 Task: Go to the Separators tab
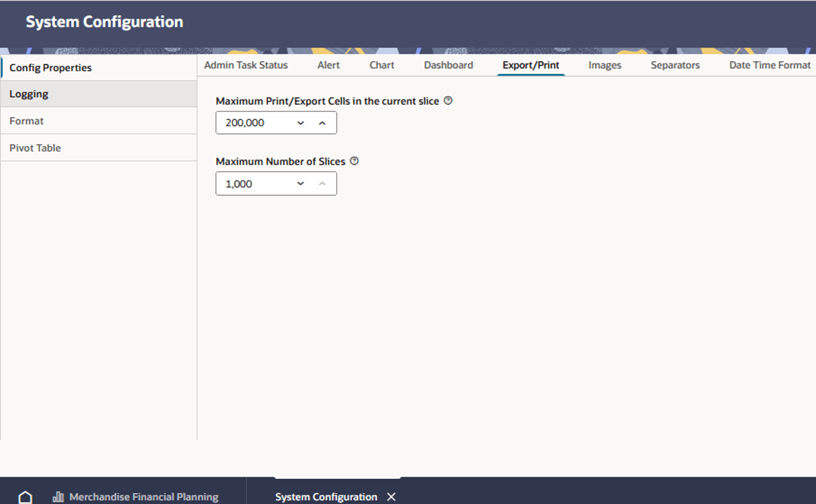(675, 65)
